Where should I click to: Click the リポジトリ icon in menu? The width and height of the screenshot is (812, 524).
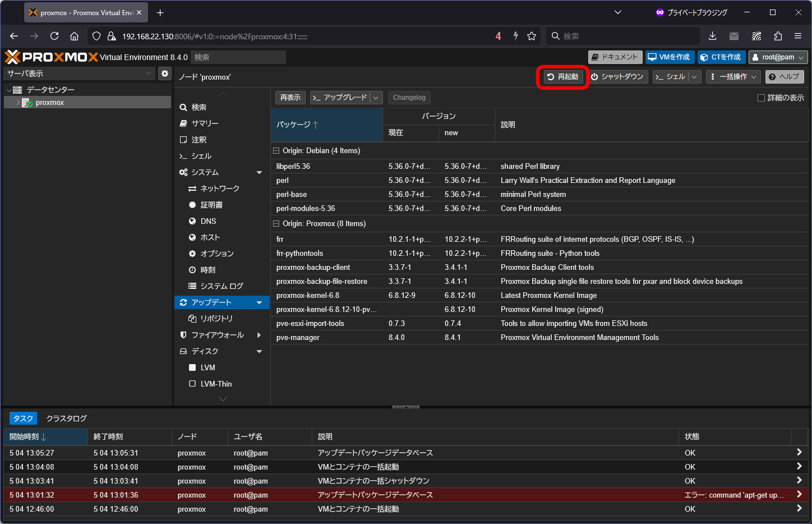192,319
